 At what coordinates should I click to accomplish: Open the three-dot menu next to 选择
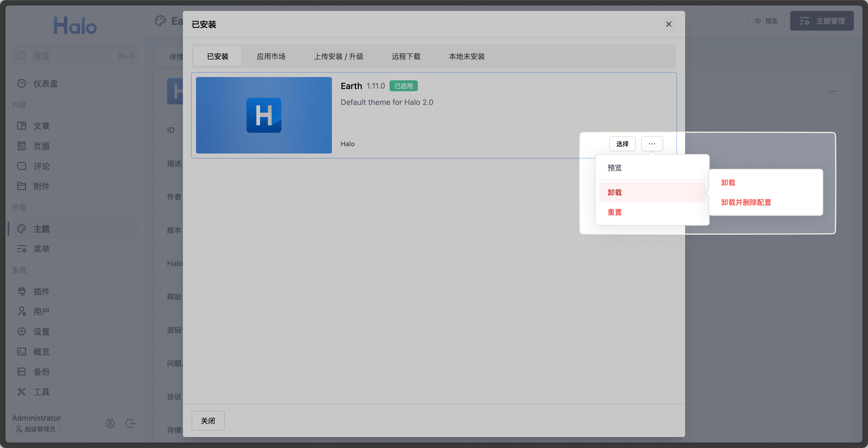(x=652, y=144)
